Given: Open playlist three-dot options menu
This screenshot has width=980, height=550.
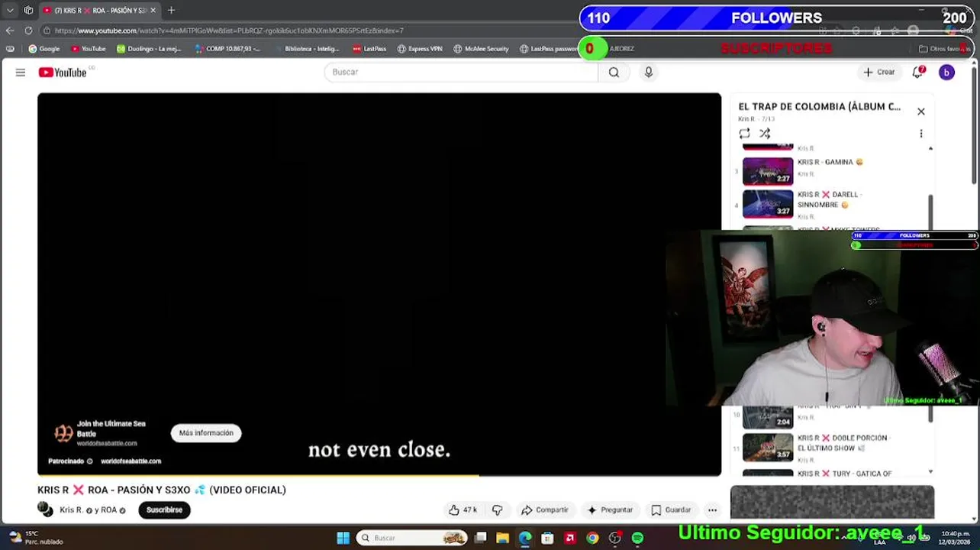Looking at the screenshot, I should [x=921, y=134].
